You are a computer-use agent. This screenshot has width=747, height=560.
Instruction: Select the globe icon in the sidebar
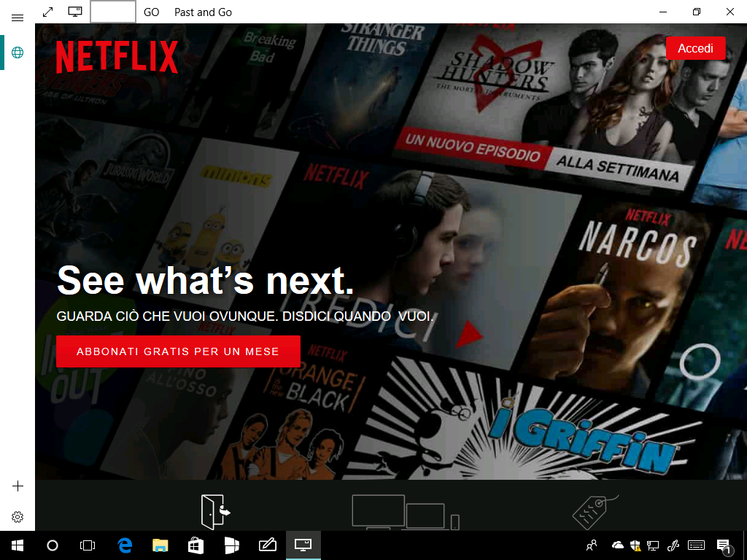pyautogui.click(x=18, y=52)
